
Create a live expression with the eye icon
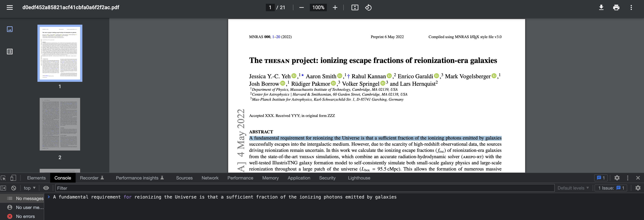click(46, 188)
